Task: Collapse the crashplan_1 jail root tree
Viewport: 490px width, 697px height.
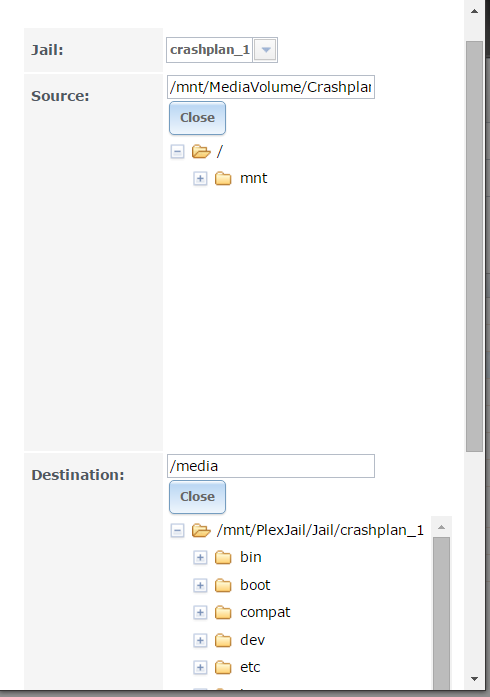Action: pos(177,530)
